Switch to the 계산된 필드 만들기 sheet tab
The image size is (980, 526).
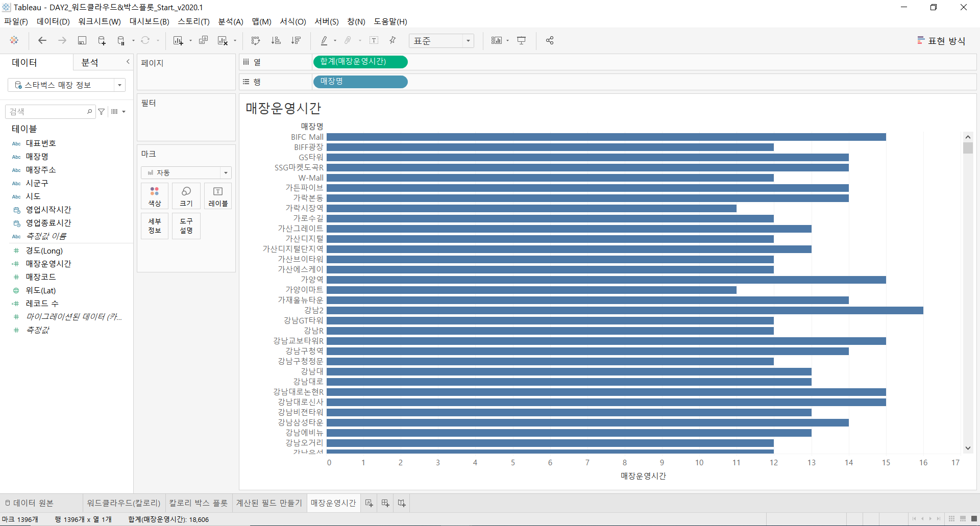coord(269,503)
